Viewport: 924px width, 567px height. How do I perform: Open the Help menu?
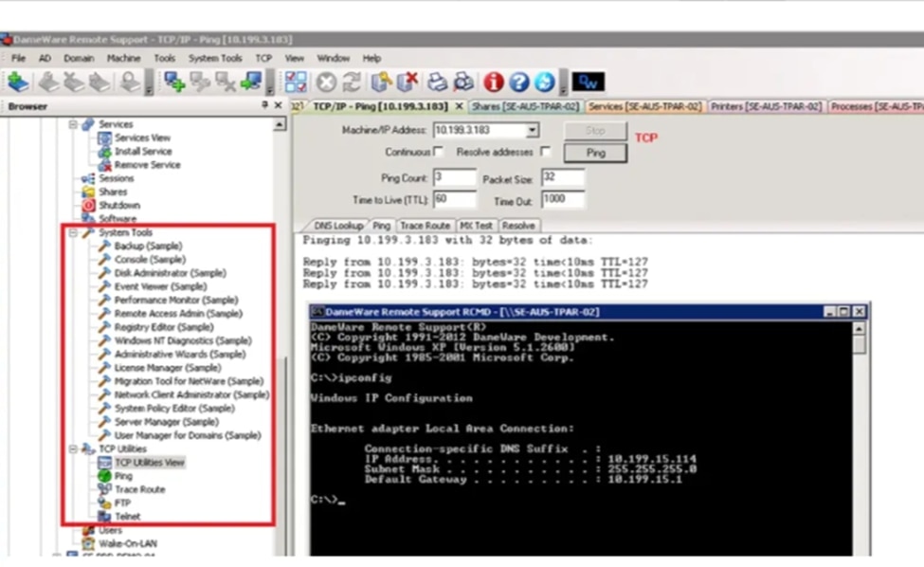pos(371,58)
